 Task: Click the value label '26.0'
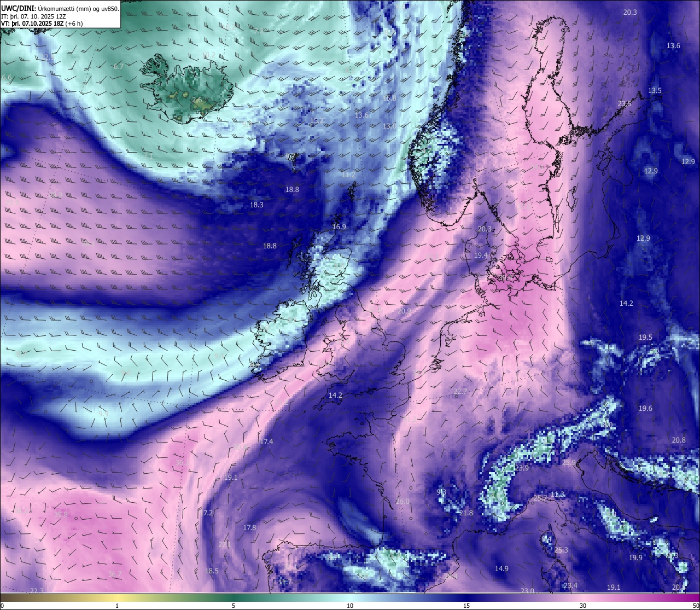tap(402, 502)
